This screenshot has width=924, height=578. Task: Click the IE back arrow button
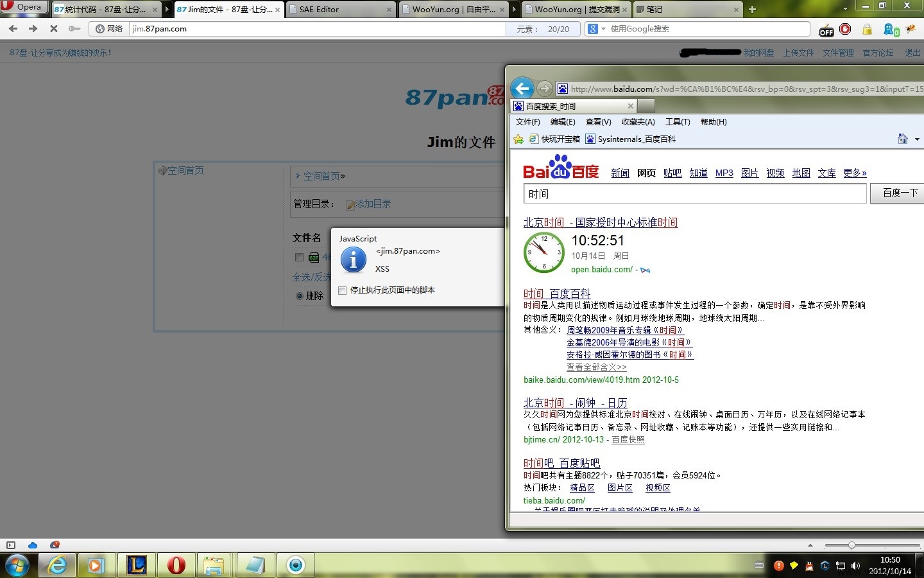522,89
